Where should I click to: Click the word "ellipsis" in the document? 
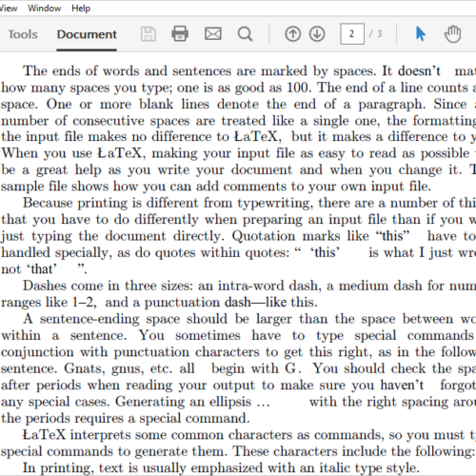click(230, 402)
